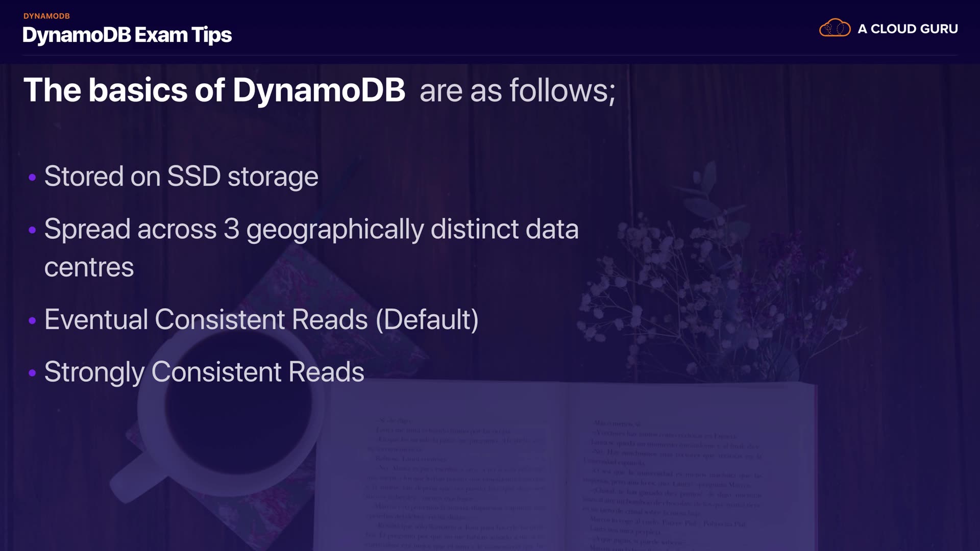Select the "Strongly Consistent Reads" line
The image size is (980, 551).
pos(204,372)
